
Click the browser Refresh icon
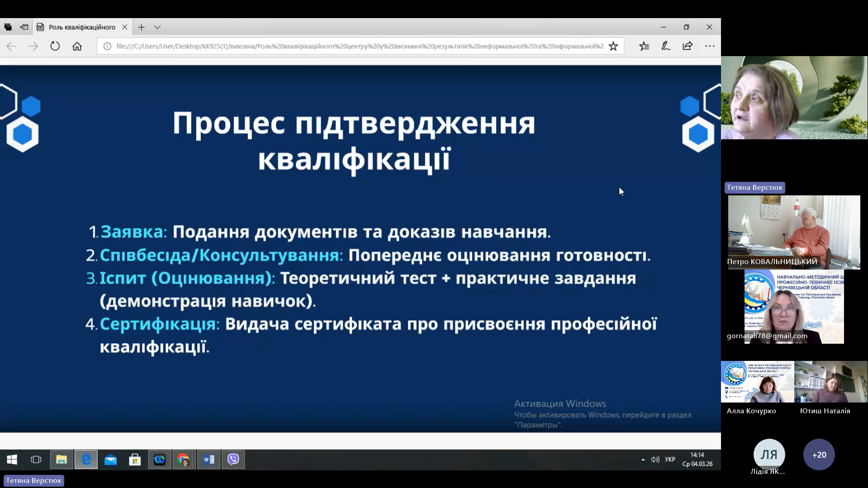coord(55,46)
